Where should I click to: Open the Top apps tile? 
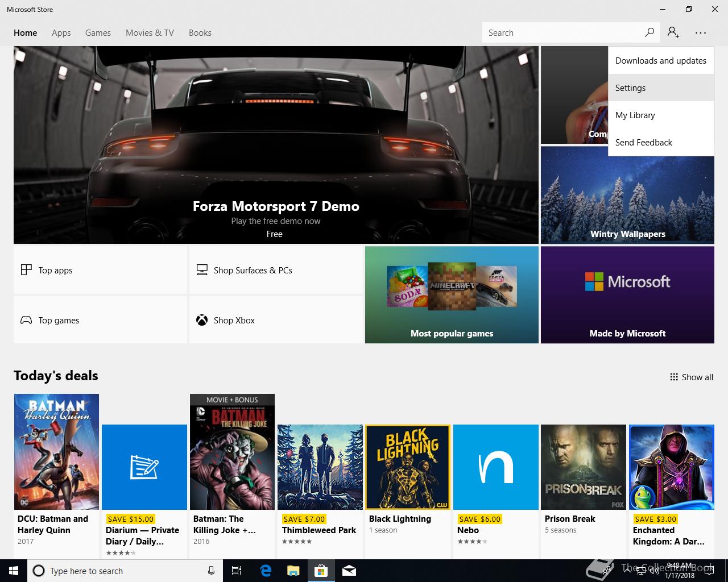tap(100, 270)
